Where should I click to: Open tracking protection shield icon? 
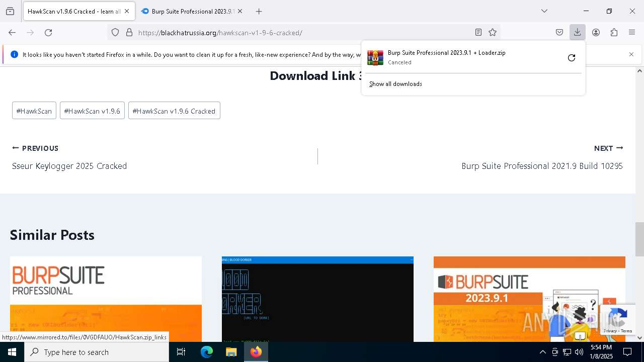tap(115, 33)
